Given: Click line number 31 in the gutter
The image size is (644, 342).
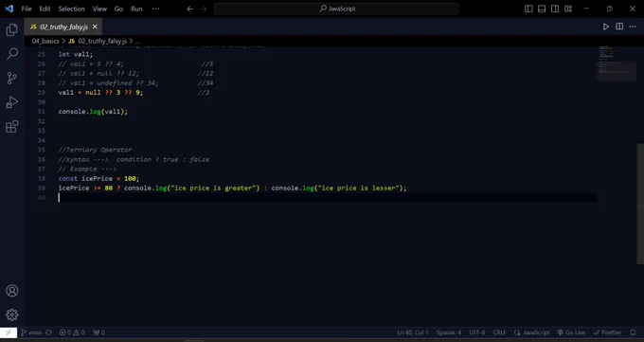Looking at the screenshot, I should tap(41, 112).
